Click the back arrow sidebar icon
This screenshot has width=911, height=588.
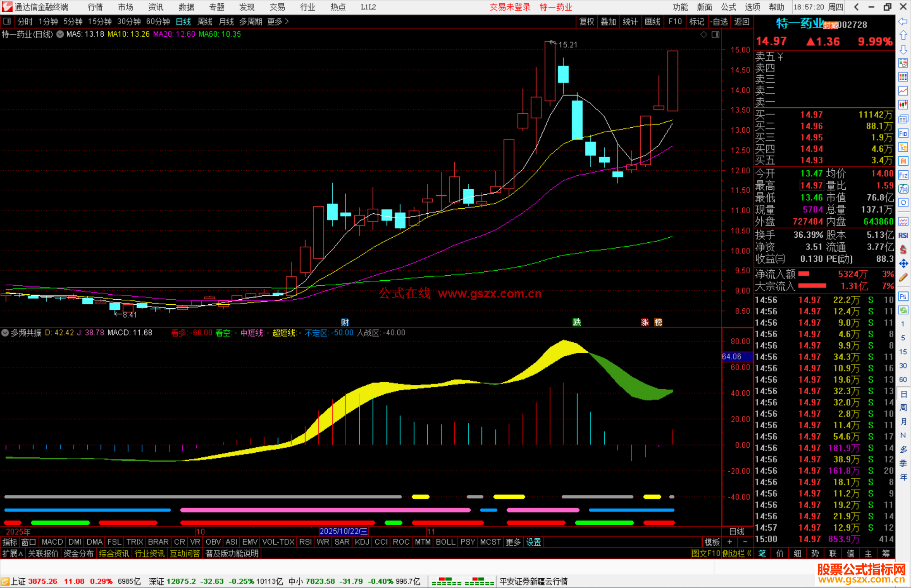(x=903, y=21)
